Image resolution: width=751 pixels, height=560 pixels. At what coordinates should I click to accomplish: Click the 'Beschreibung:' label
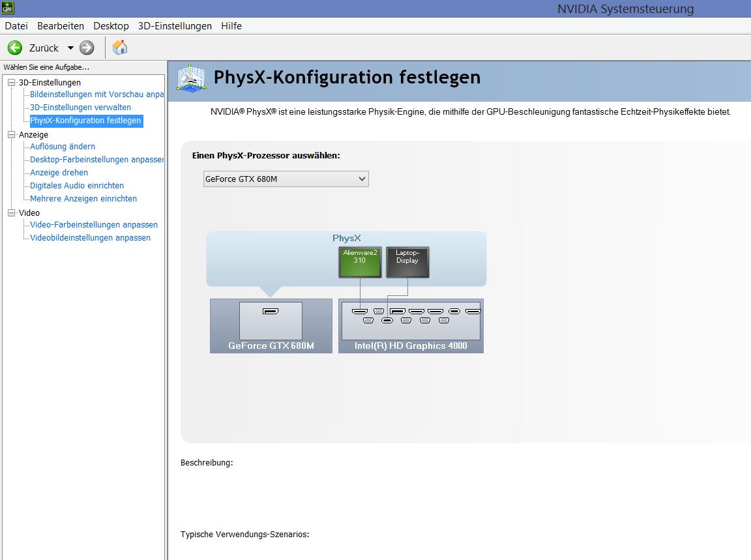pos(207,463)
